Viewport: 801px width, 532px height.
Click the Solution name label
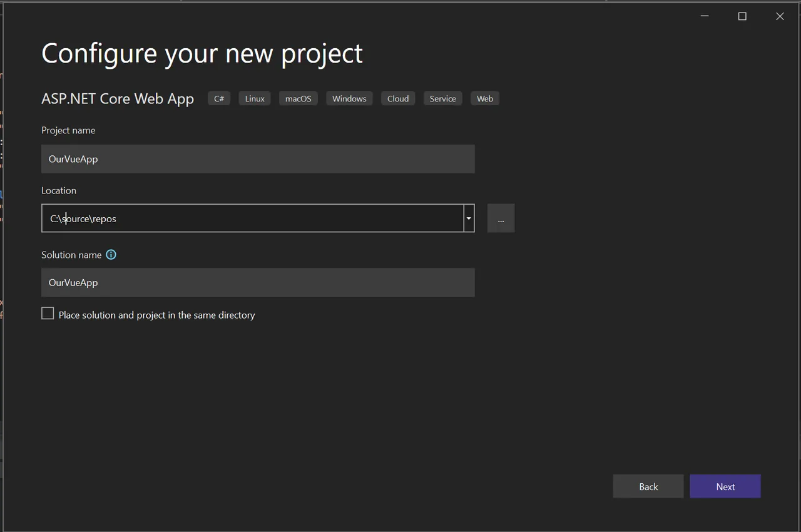tap(71, 255)
